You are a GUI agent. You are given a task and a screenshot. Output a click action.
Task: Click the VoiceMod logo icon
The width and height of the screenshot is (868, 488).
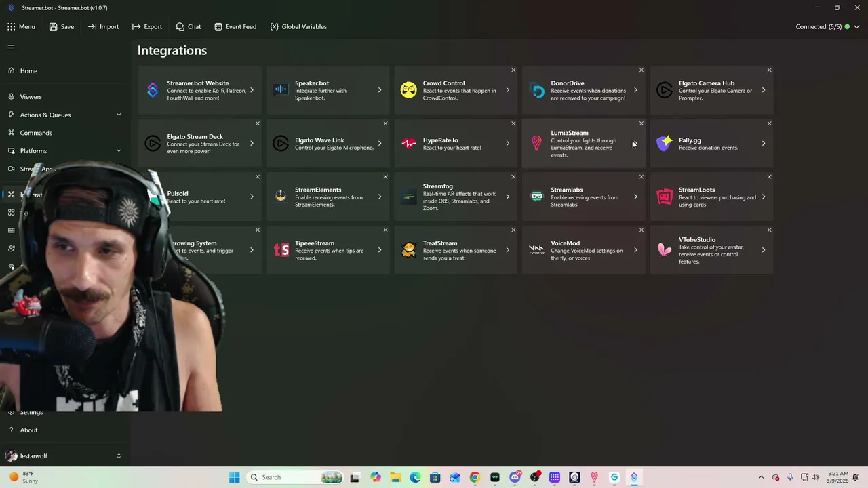536,250
